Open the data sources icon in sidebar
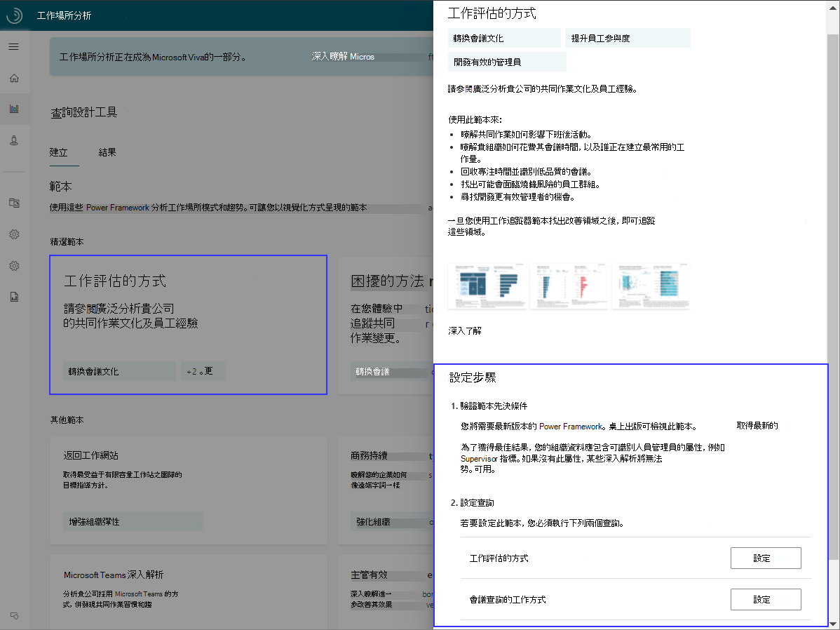The image size is (840, 630). click(x=13, y=202)
